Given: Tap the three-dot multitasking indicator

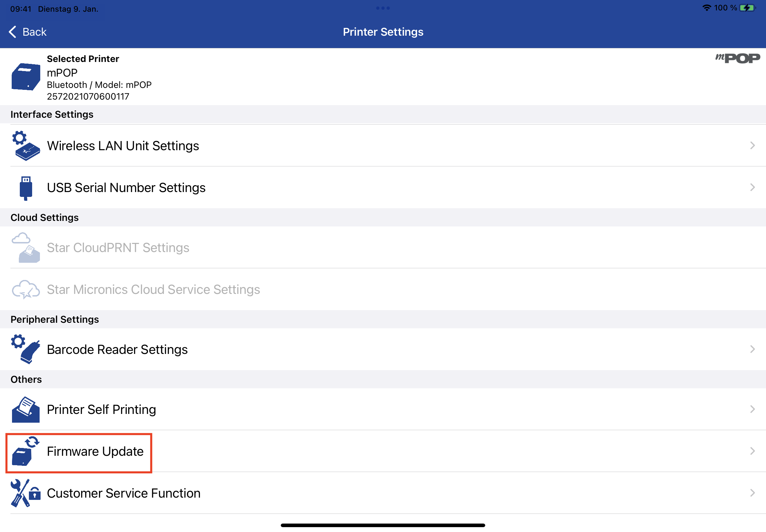Looking at the screenshot, I should 383,8.
